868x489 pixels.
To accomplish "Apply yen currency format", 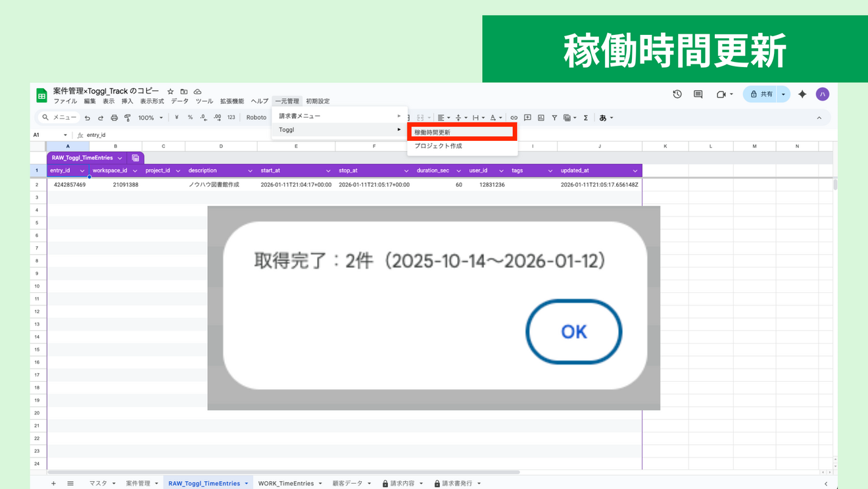I will pos(176,118).
